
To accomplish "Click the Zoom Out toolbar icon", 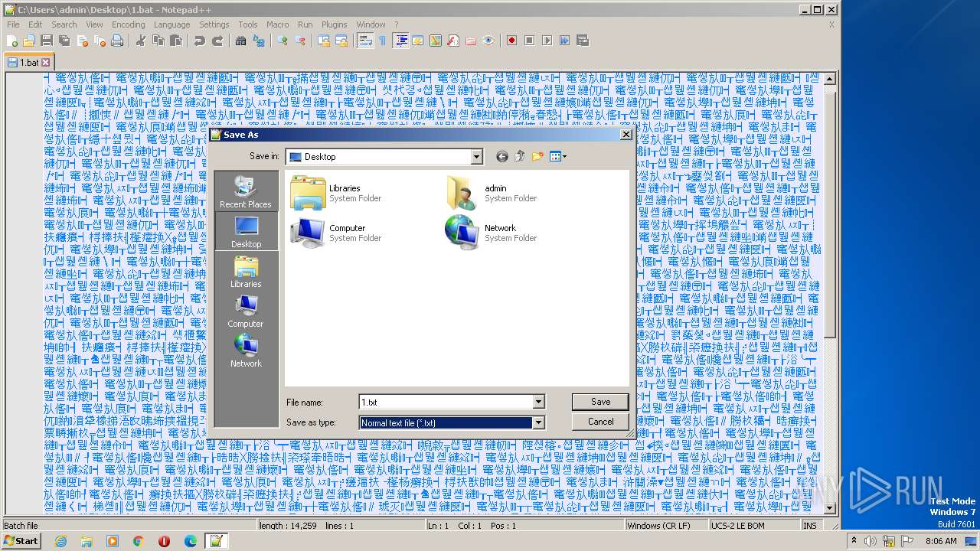I will click(300, 41).
